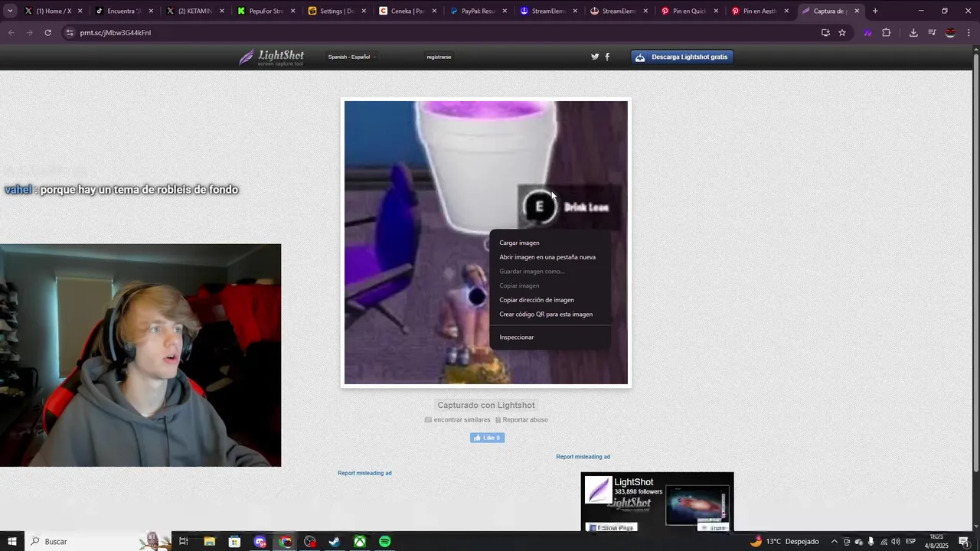The height and width of the screenshot is (551, 980).
Task: Open the notifications center icon
Action: coord(964,541)
